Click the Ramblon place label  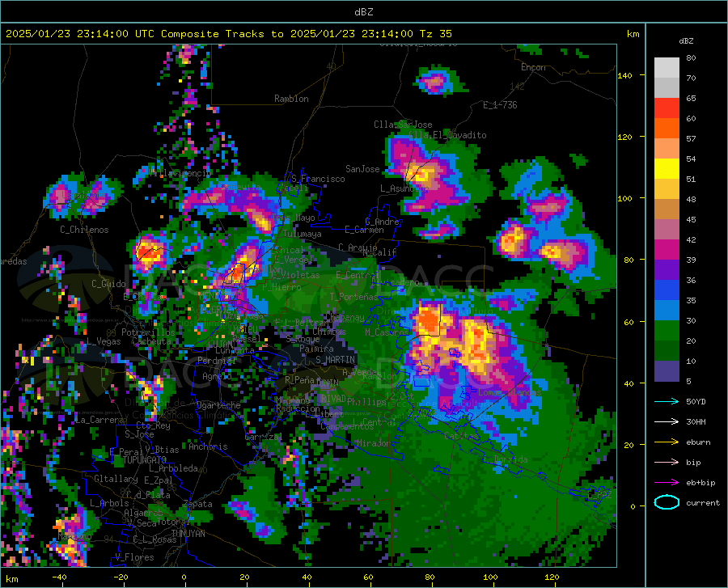291,99
